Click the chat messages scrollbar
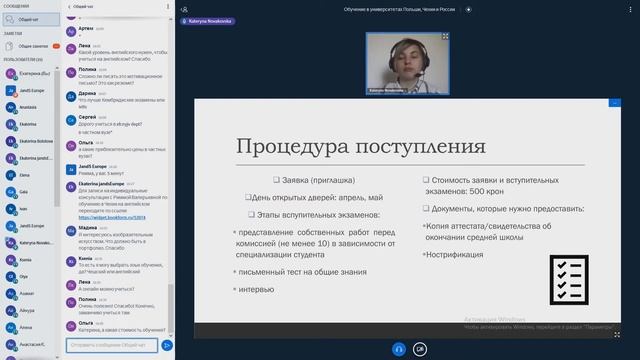 pos(171,308)
